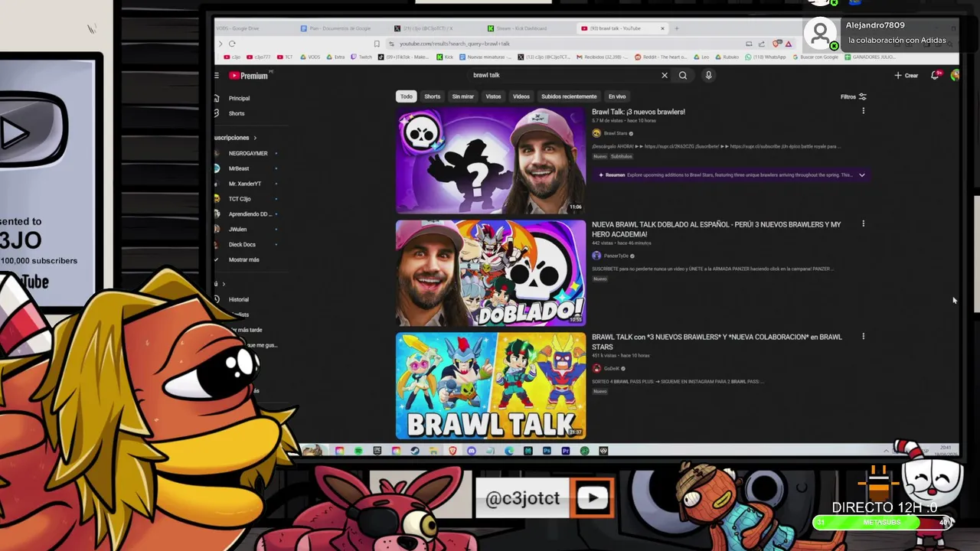The width and height of the screenshot is (980, 551).
Task: Open JWulen subscription channel
Action: coord(237,230)
